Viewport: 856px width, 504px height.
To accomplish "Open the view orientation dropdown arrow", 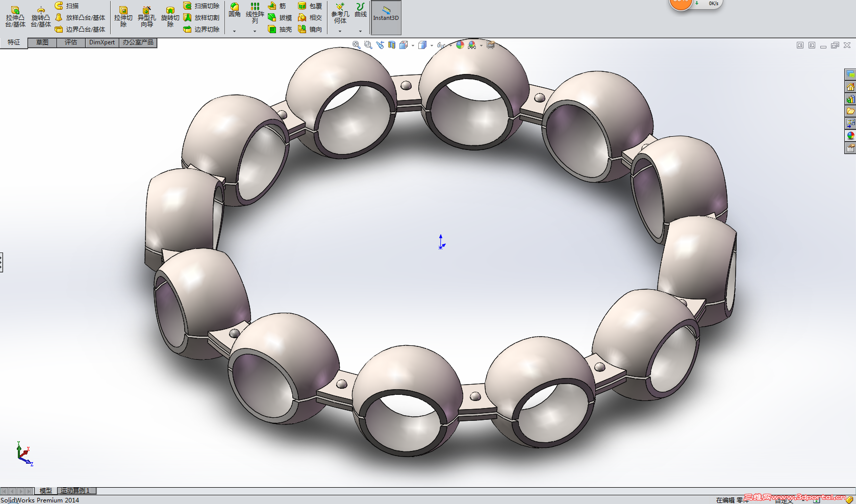I will [413, 45].
